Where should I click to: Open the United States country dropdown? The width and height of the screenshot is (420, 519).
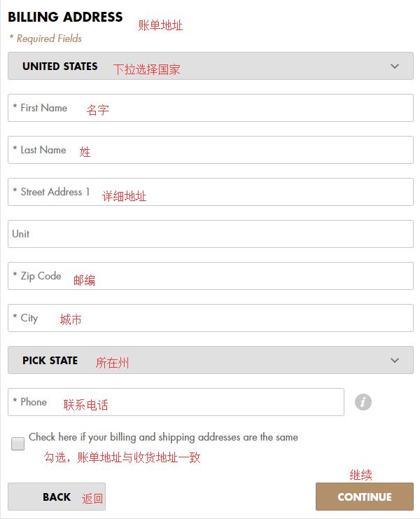(210, 66)
